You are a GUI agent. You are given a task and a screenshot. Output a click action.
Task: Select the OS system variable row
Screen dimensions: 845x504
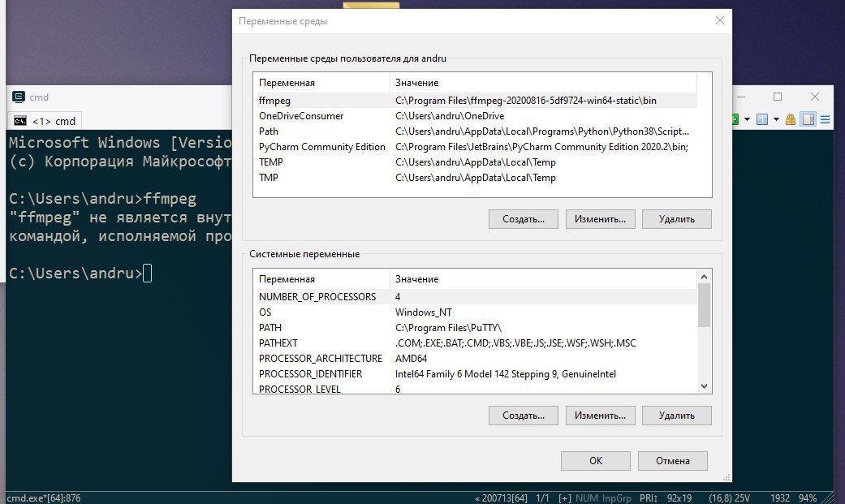tap(476, 312)
